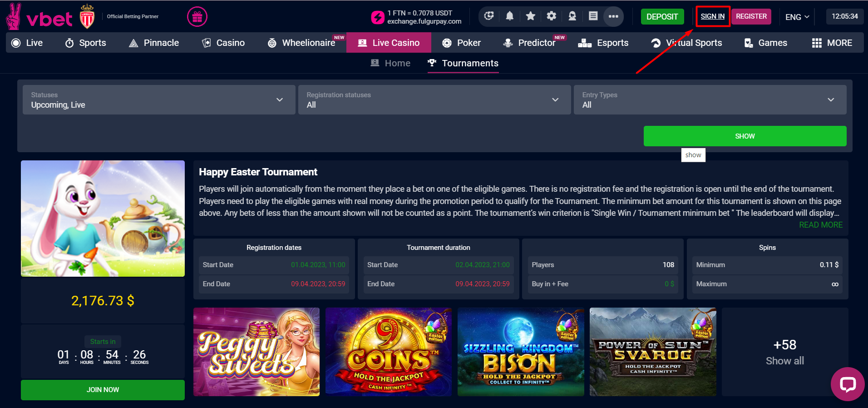Click the Happy Easter Tournament title

point(258,172)
